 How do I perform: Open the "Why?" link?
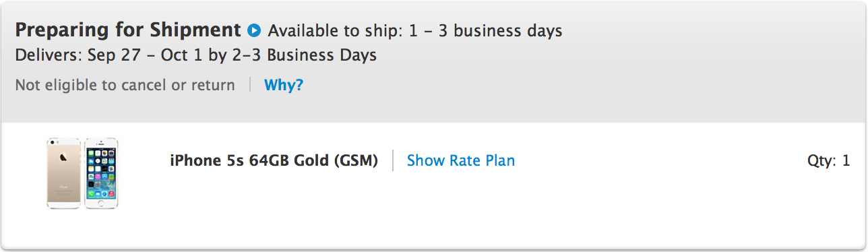pos(284,85)
